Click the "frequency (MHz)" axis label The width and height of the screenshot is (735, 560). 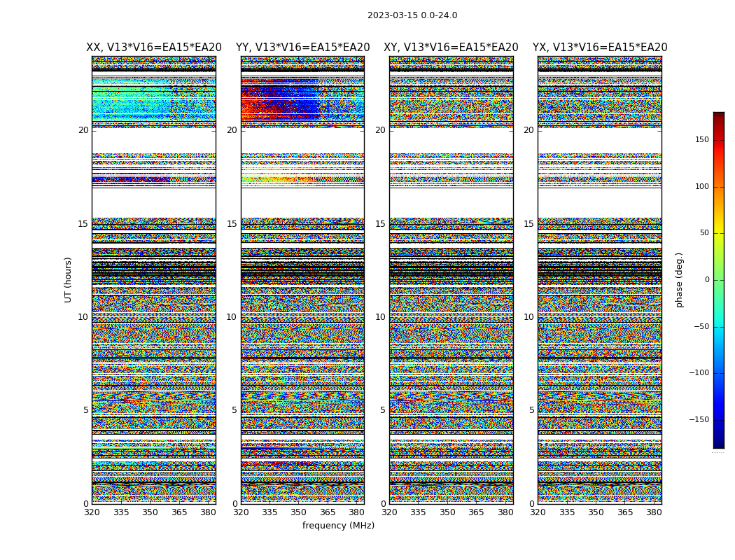pyautogui.click(x=338, y=525)
